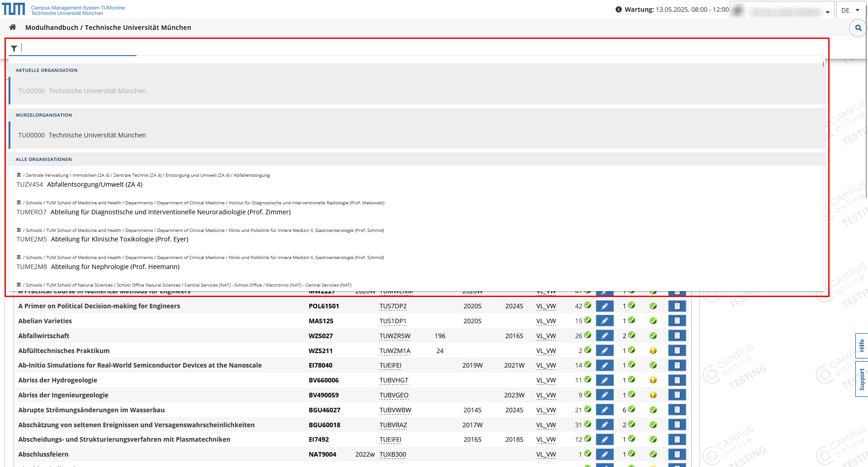Image resolution: width=868 pixels, height=467 pixels.
Task: Click the home icon in breadcrumb bar
Action: point(13,28)
